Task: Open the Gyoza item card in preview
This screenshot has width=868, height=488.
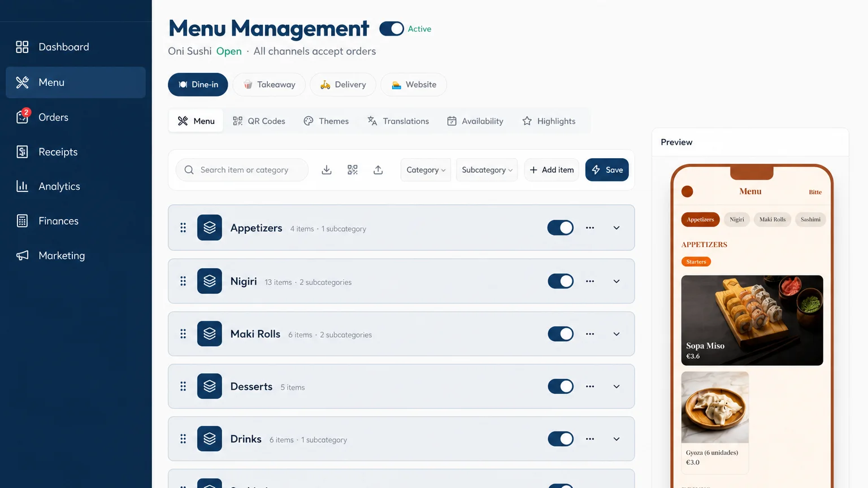Action: tap(715, 422)
